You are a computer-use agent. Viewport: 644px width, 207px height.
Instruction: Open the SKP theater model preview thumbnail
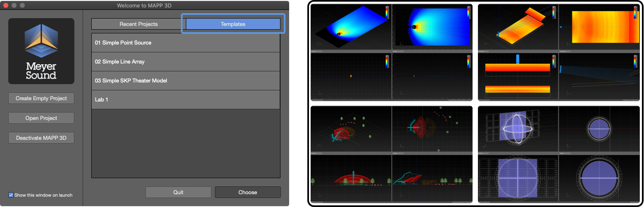(391, 154)
